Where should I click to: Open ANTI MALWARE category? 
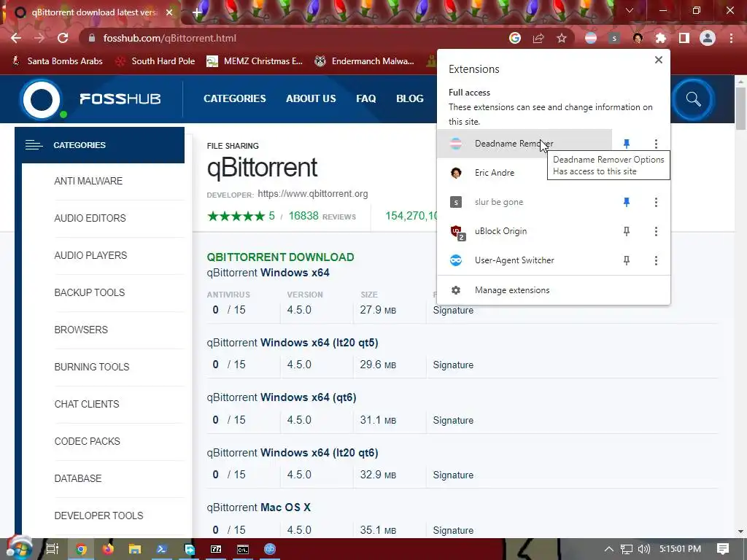click(88, 181)
